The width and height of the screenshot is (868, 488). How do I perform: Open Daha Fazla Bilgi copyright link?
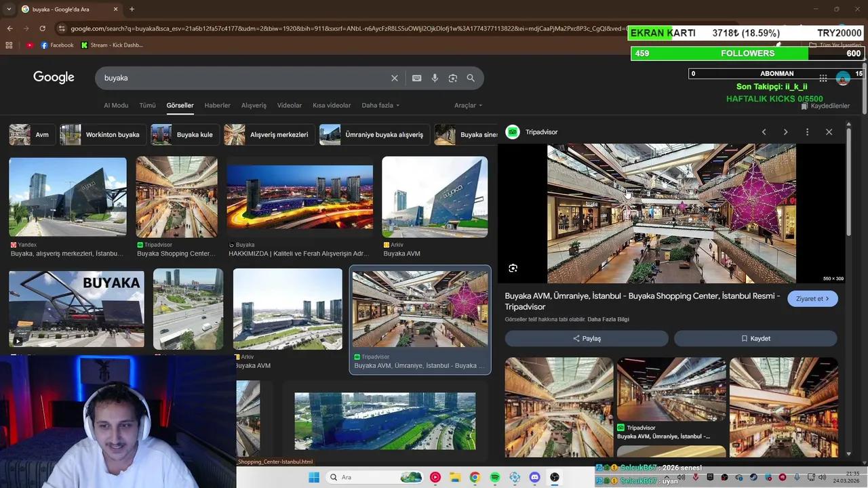point(608,319)
